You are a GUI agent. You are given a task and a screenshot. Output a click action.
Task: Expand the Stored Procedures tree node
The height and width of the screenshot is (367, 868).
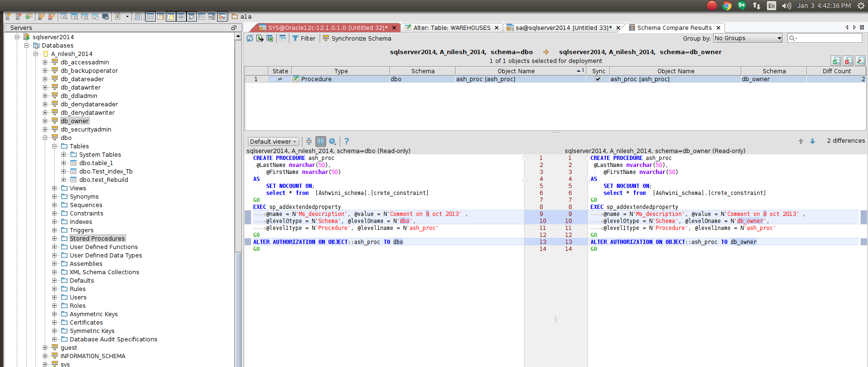pos(55,239)
